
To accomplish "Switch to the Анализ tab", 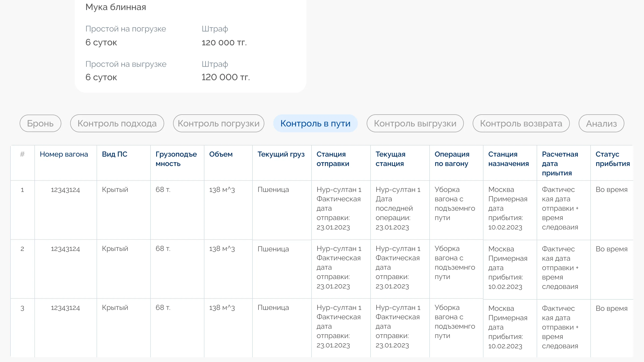I will coord(601,123).
